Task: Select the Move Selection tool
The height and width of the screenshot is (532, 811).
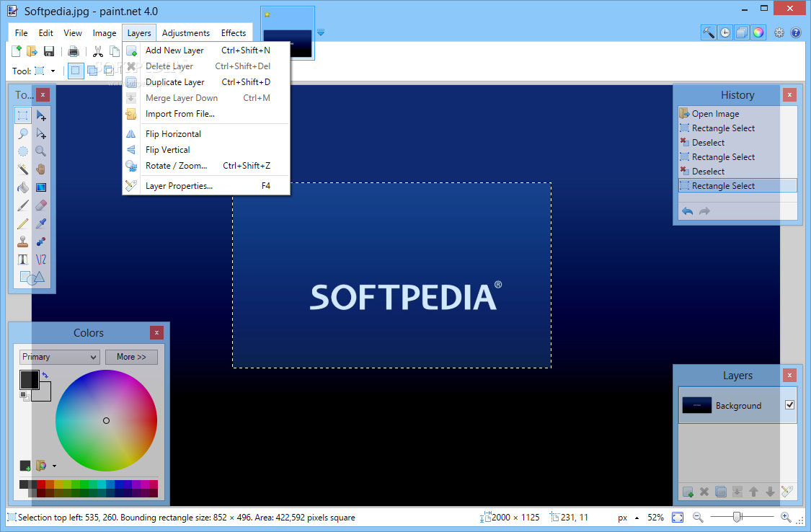Action: 41,133
